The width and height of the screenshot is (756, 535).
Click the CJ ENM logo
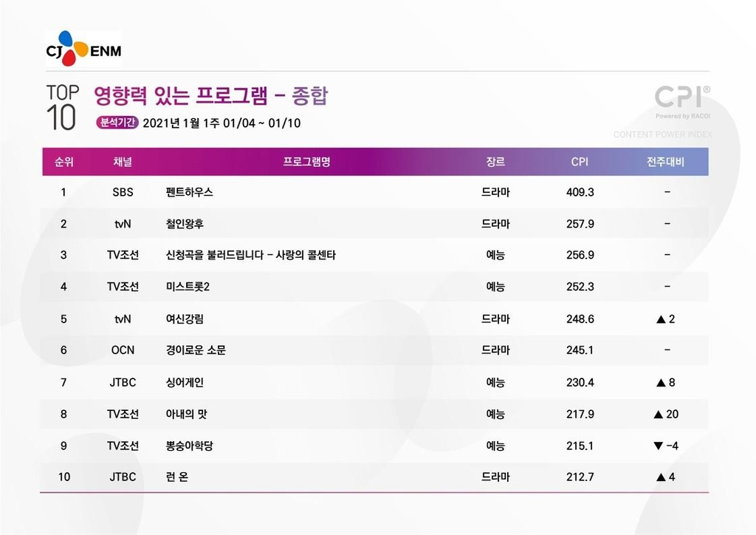83,48
